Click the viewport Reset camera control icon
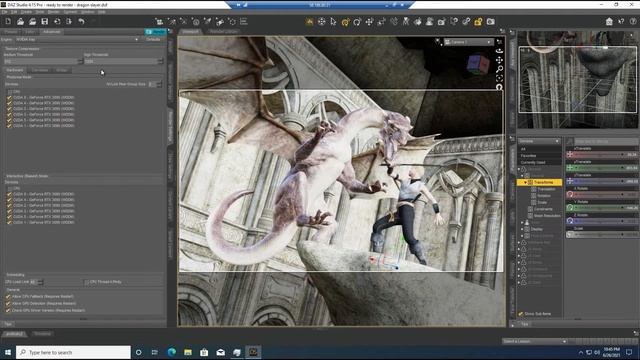Screen dimensions: 640x360 pos(499,87)
